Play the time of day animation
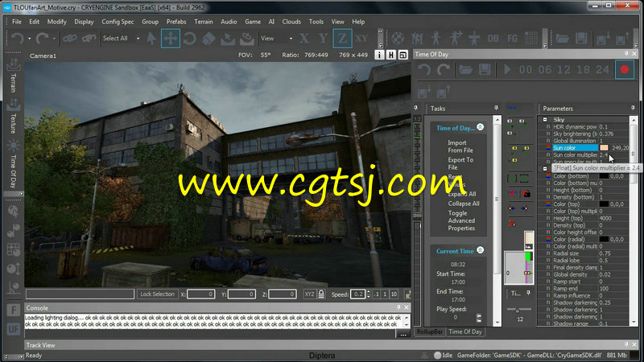Image resolution: width=644 pixels, height=362 pixels. (x=507, y=70)
